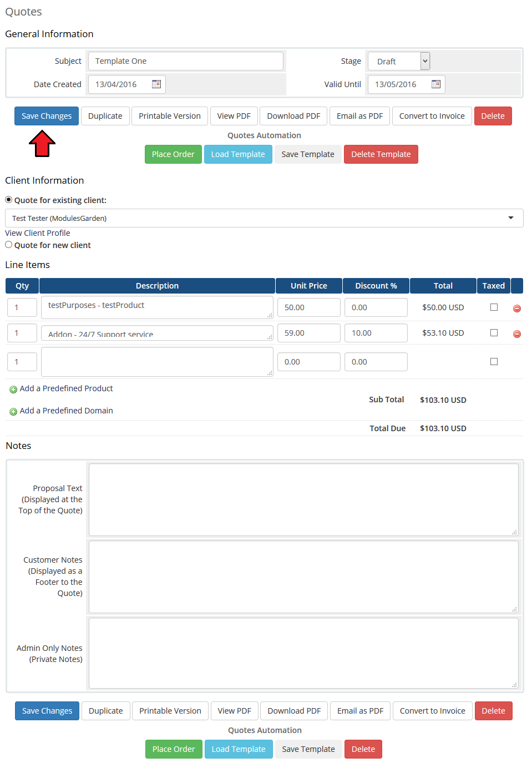Click the Valid Until field 13/05/2016
This screenshot has width=532, height=768.
407,84
